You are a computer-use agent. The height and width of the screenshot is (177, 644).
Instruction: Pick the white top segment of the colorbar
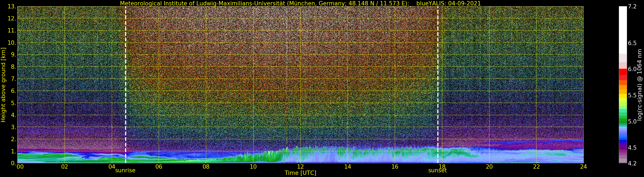pyautogui.click(x=623, y=30)
